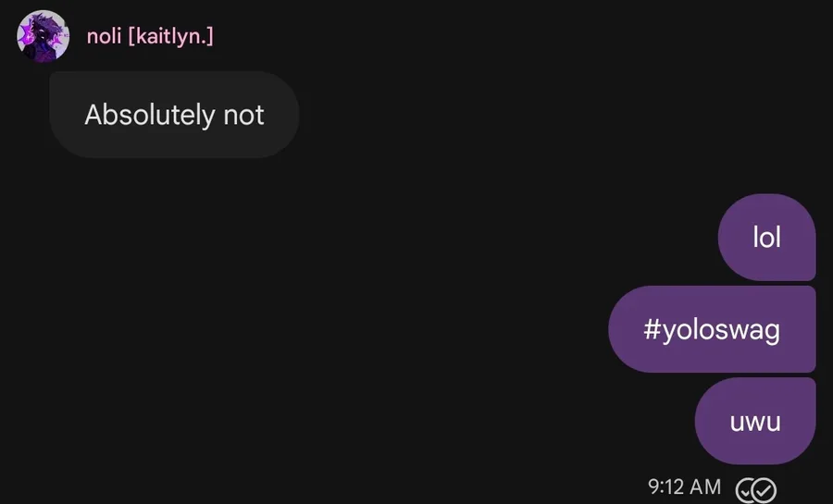The image size is (833, 504).
Task: Select the "lol" sent message bubble
Action: pos(766,237)
